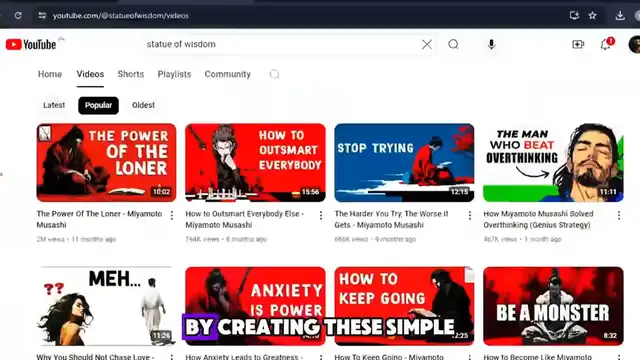Click title 'The Power Of The Loner - Miyamoto Musashi'

[99, 219]
